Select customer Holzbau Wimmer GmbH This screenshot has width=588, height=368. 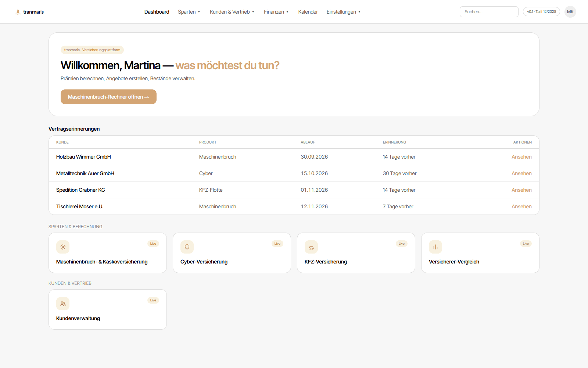coord(83,157)
